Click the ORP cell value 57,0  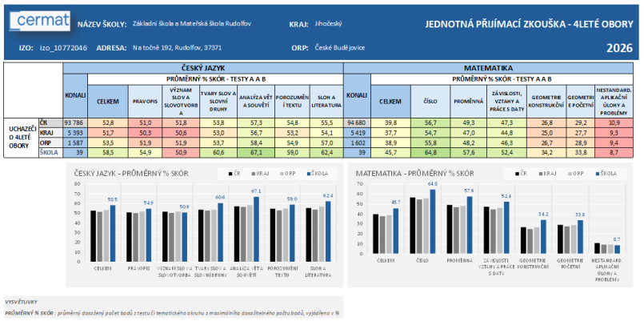(x=326, y=142)
